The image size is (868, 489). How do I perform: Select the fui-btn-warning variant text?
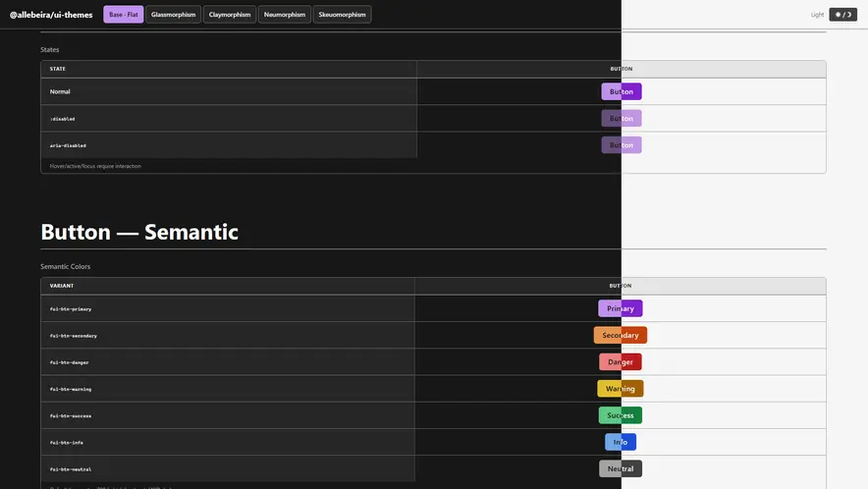pyautogui.click(x=71, y=389)
